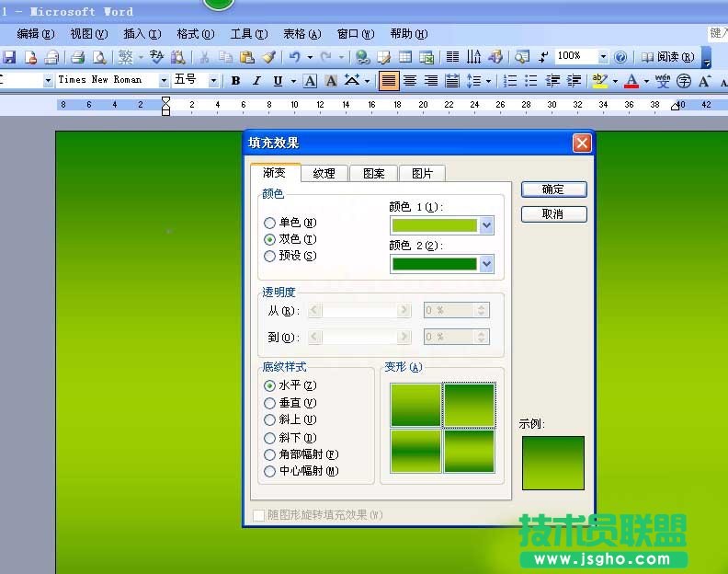Image resolution: width=728 pixels, height=574 pixels.
Task: Switch to the 图片 picture tab
Action: tap(423, 173)
